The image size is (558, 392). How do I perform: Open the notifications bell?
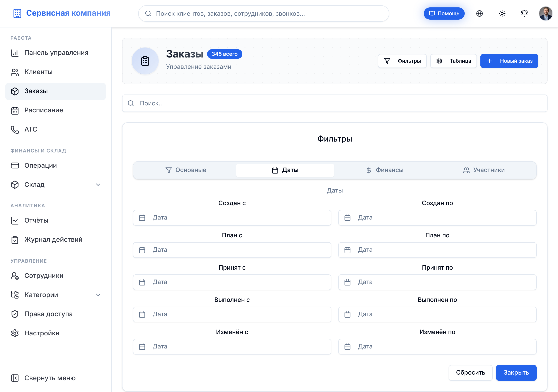pos(524,14)
